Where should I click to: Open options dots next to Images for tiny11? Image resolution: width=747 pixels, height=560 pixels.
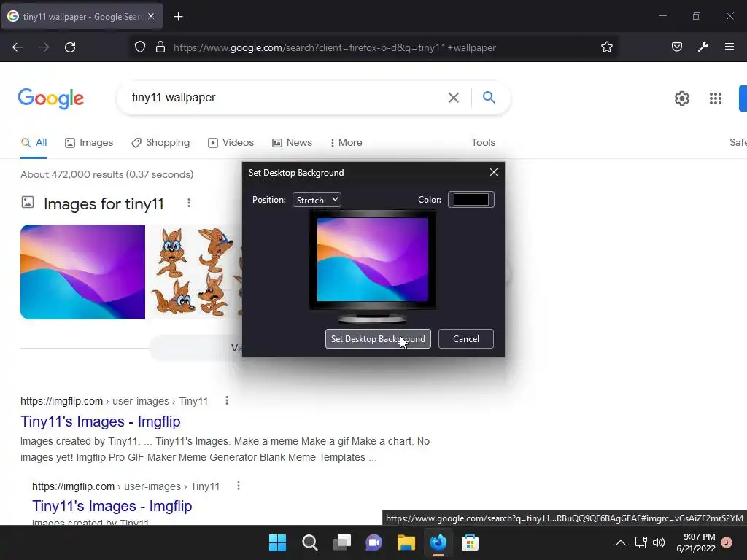tap(189, 203)
